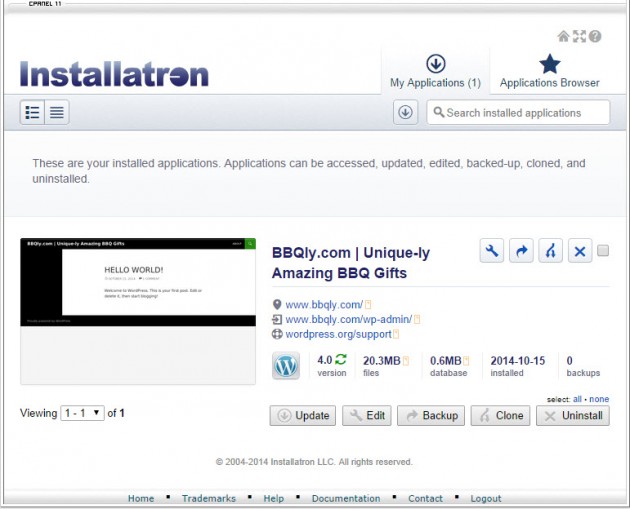
Task: Click the Uninstall button
Action: pyautogui.click(x=573, y=415)
